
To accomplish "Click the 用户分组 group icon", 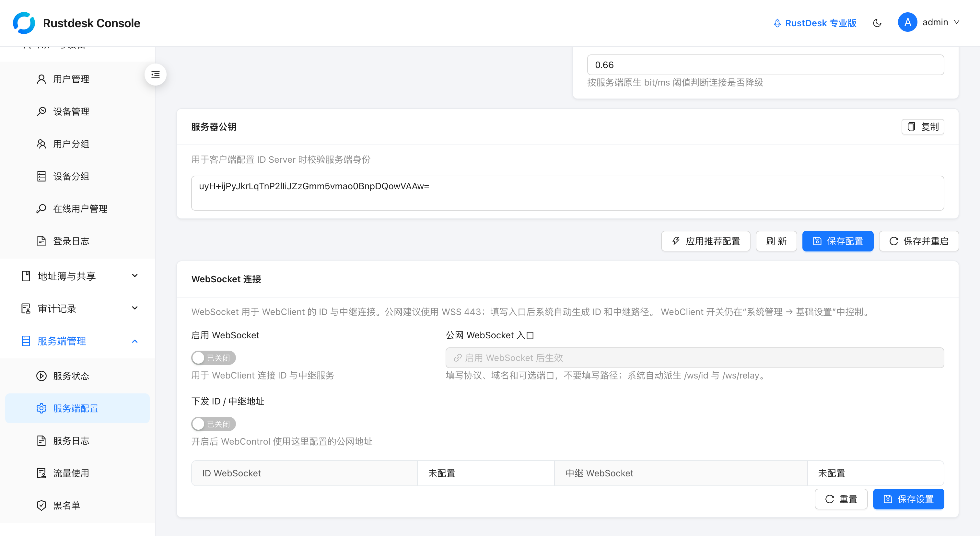I will [x=41, y=144].
